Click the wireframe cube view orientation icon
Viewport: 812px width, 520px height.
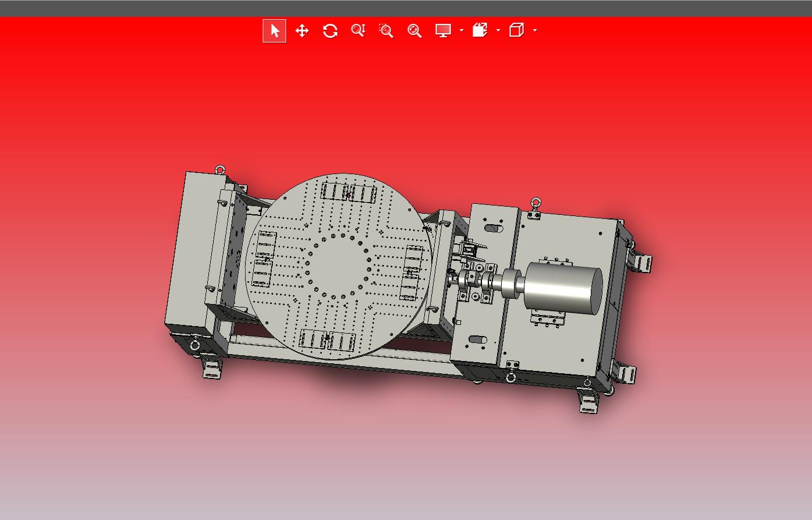click(516, 30)
